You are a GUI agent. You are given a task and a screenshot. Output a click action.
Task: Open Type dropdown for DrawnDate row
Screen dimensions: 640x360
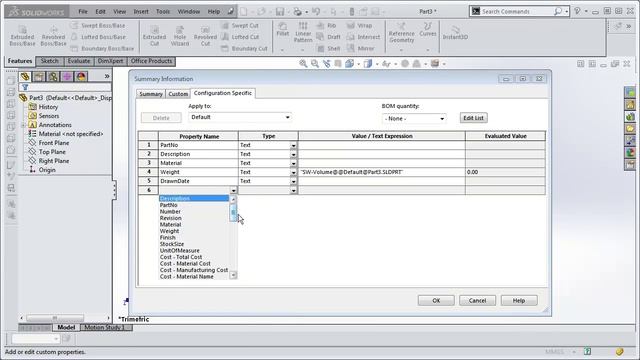click(293, 181)
